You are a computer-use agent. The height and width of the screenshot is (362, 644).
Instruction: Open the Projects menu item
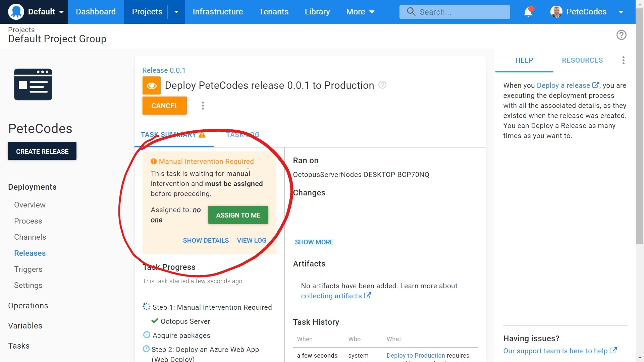[x=147, y=12]
